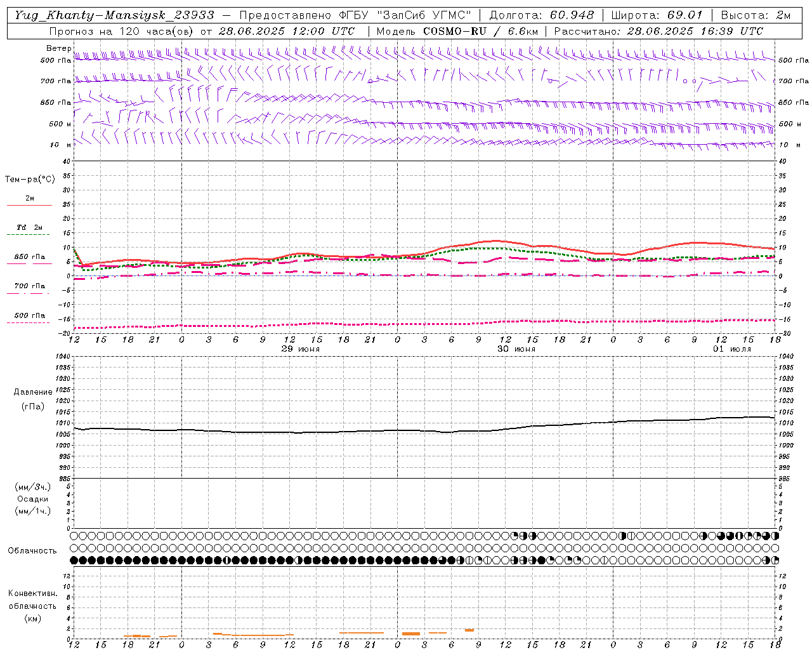Click the Модель COSMO-RU / 6.6км label

point(457,31)
